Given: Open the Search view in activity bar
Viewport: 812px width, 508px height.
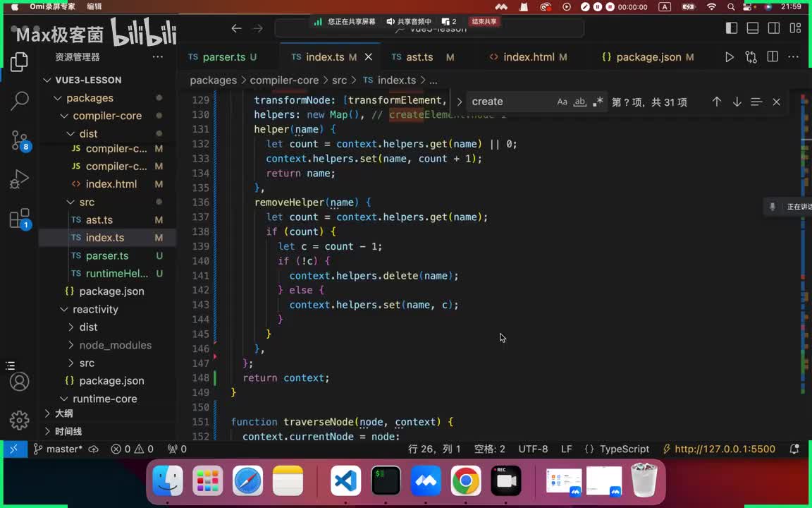Looking at the screenshot, I should [20, 100].
